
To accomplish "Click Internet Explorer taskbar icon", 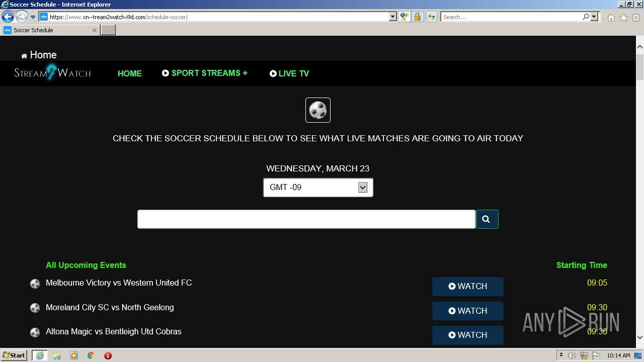I will pos(40,355).
